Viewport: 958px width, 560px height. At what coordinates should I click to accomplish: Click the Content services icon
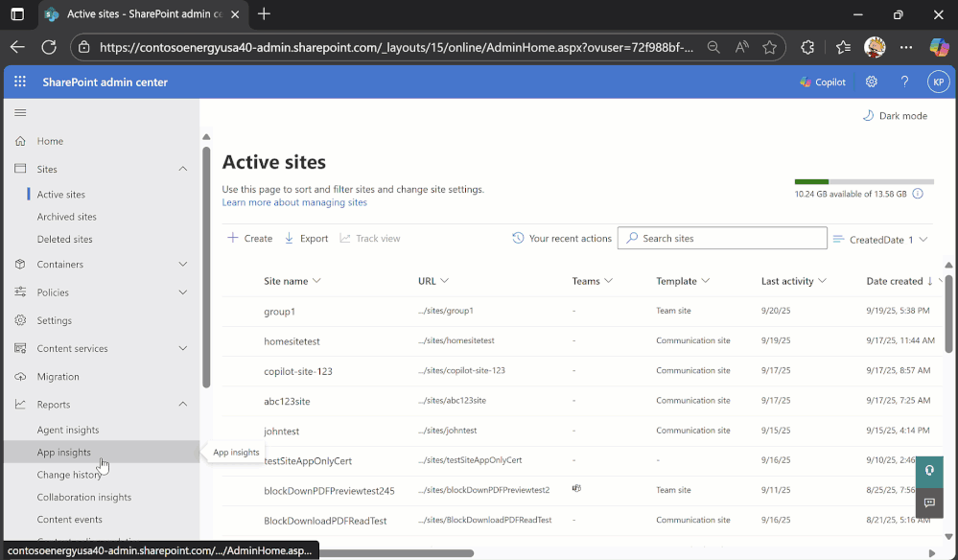[20, 348]
